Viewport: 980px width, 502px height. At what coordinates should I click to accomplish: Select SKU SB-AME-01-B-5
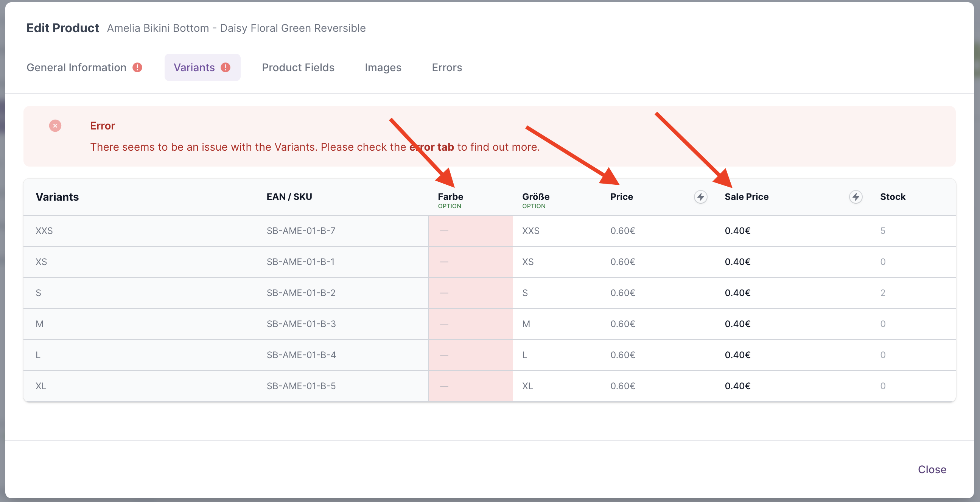[301, 386]
